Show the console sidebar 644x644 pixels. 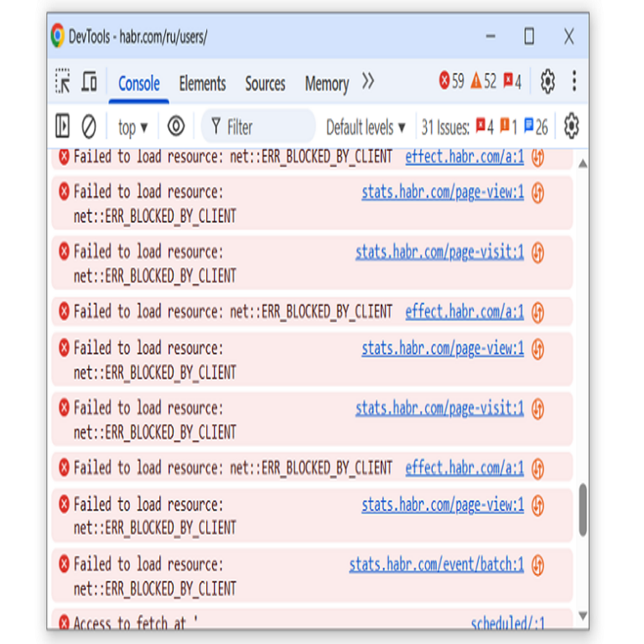click(62, 126)
